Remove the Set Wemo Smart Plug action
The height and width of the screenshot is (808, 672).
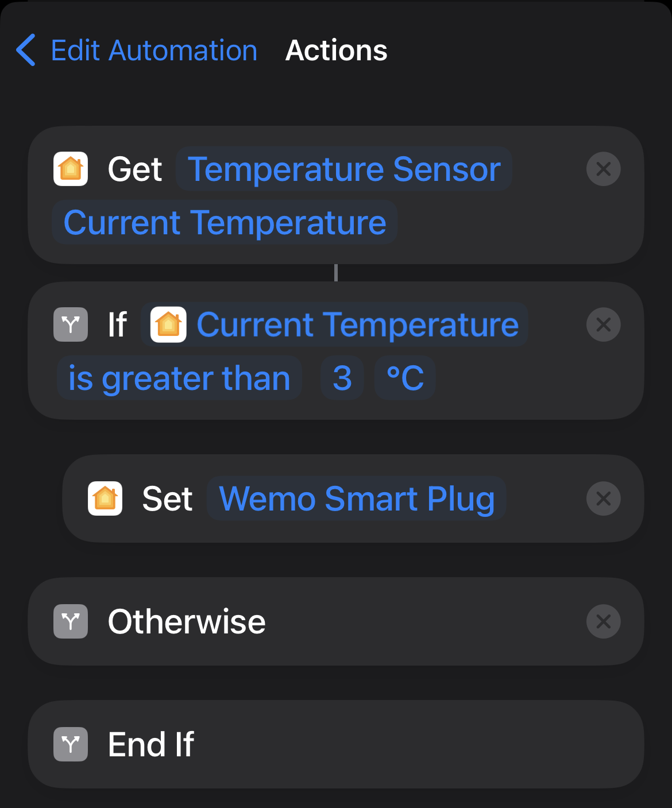coord(603,498)
